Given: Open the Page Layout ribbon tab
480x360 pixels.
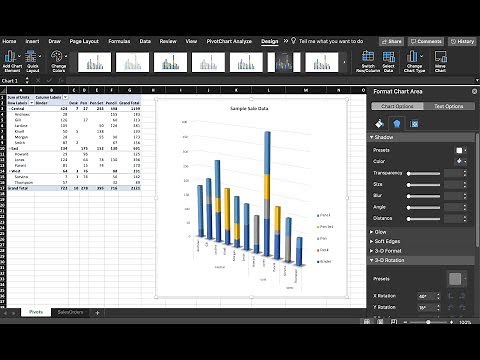Looking at the screenshot, I should tap(84, 41).
